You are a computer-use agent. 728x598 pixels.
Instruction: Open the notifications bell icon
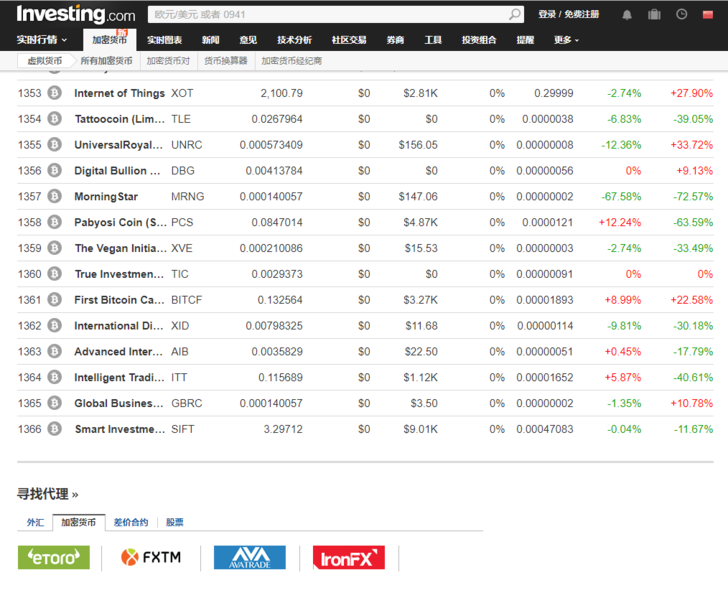(627, 15)
